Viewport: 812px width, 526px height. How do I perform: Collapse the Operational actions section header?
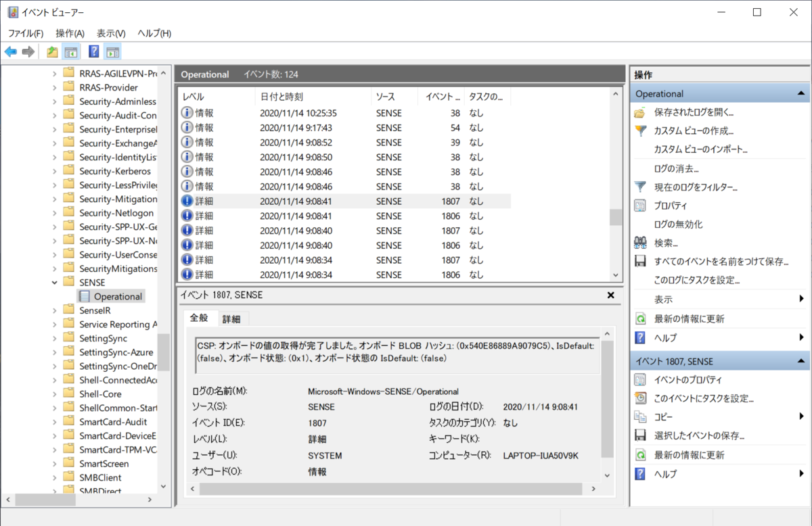pos(801,94)
